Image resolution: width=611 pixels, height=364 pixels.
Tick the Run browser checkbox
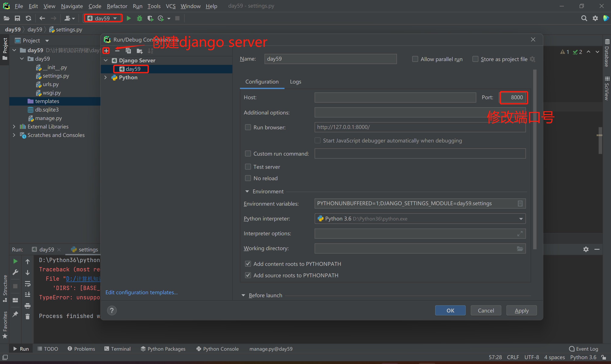(x=248, y=127)
